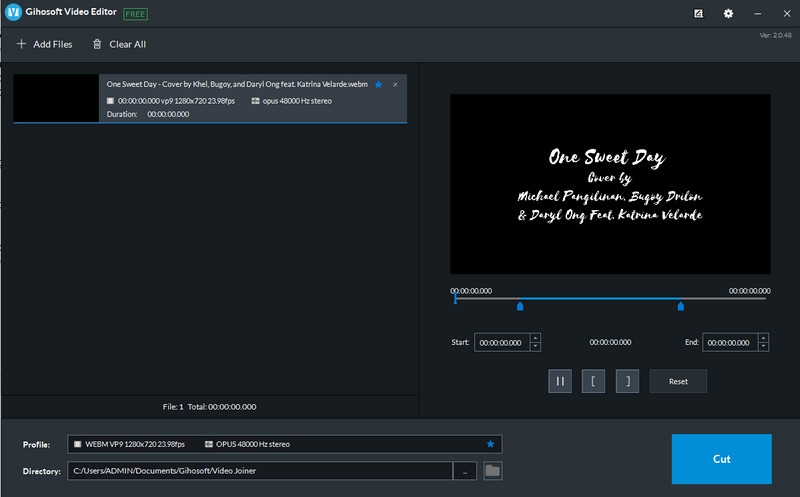
Task: Increase the Start time using the up arrow
Action: click(x=535, y=338)
